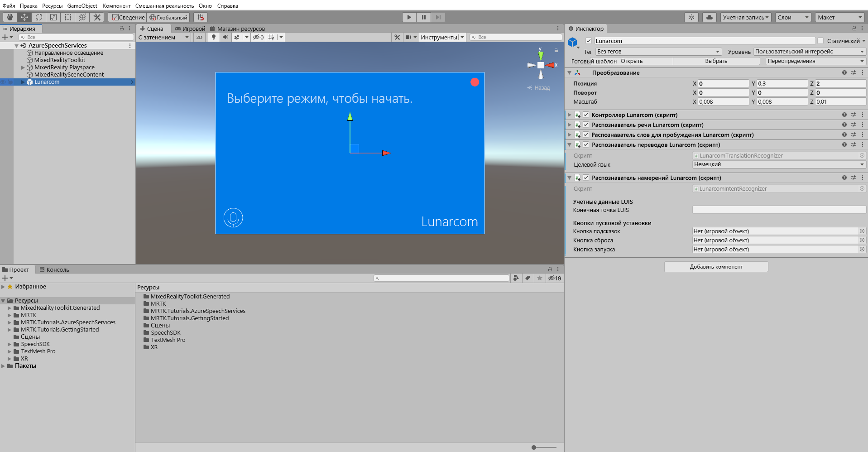Click the Step frame button
Screen dimensions: 868x452
(x=438, y=17)
